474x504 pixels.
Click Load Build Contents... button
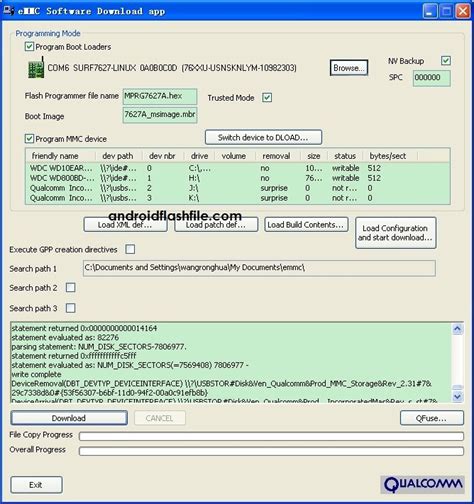306,225
